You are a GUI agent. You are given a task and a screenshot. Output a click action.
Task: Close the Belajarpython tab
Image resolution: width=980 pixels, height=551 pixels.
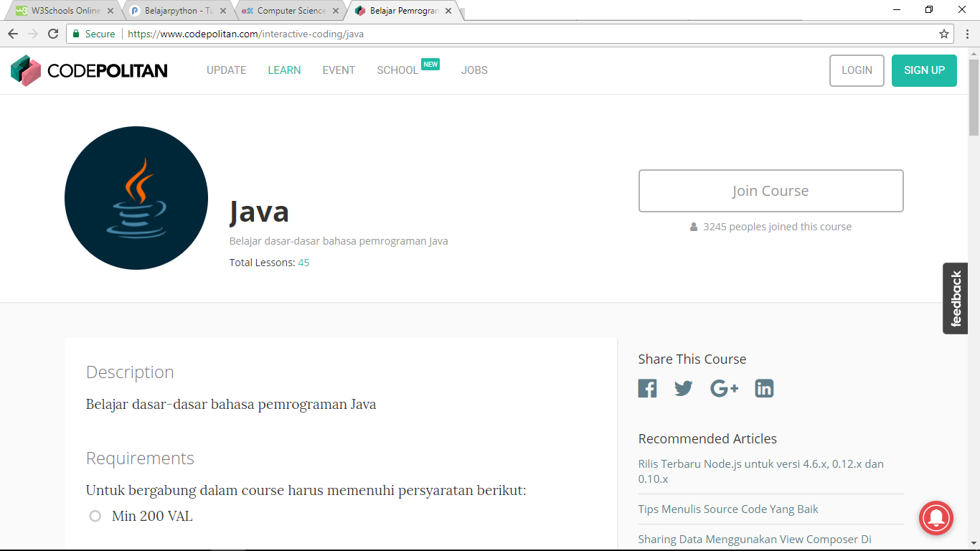click(x=223, y=11)
